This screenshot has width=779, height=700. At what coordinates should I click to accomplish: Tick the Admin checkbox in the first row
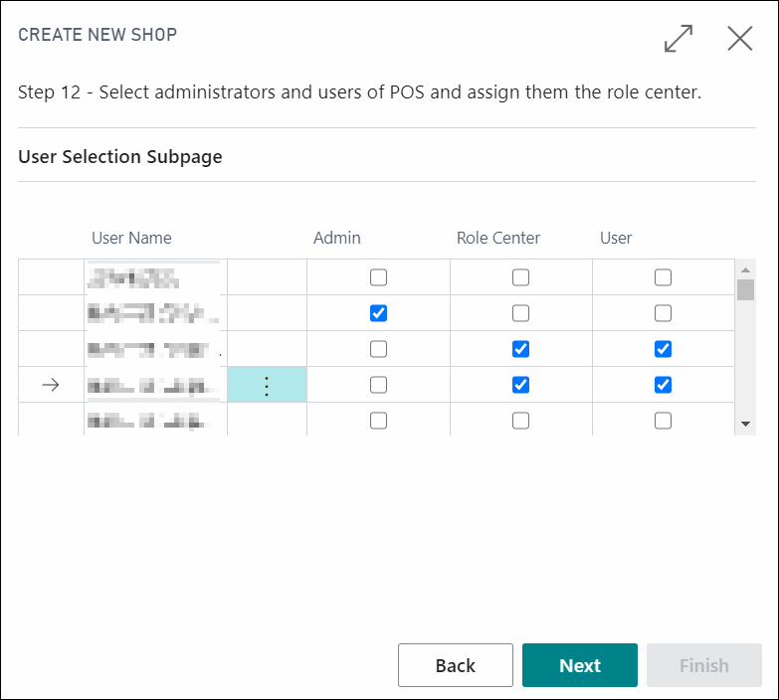[379, 277]
